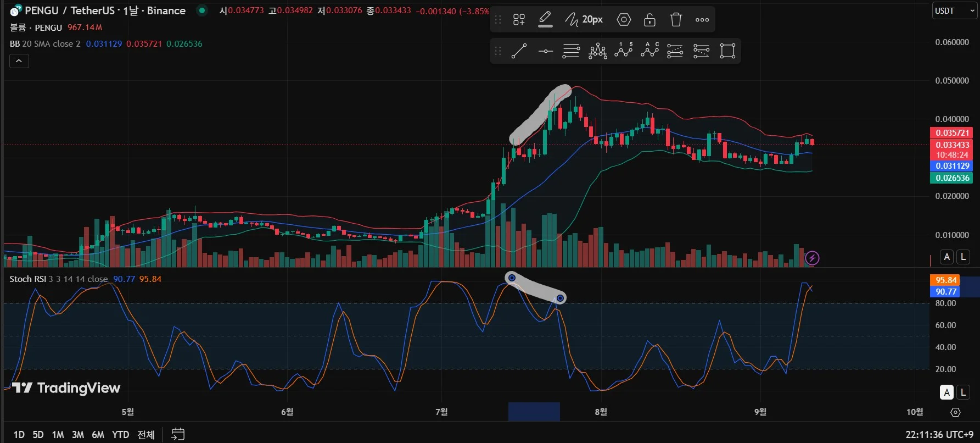The height and width of the screenshot is (443, 980).
Task: Click the 95.84 Stoch RSI value label
Action: point(945,280)
